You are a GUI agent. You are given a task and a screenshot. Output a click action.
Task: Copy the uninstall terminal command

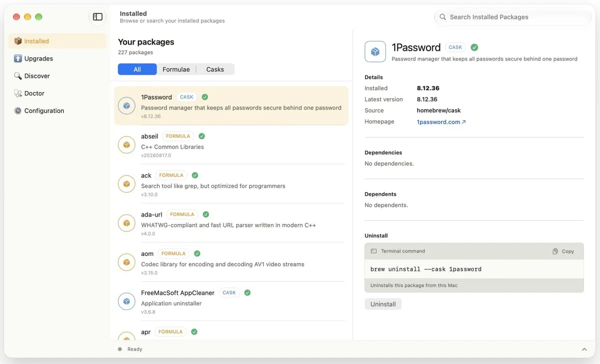click(x=563, y=251)
